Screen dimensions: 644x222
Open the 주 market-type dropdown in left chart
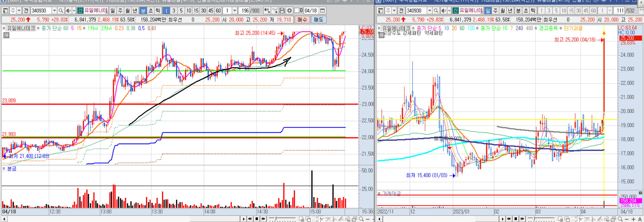pos(19,11)
